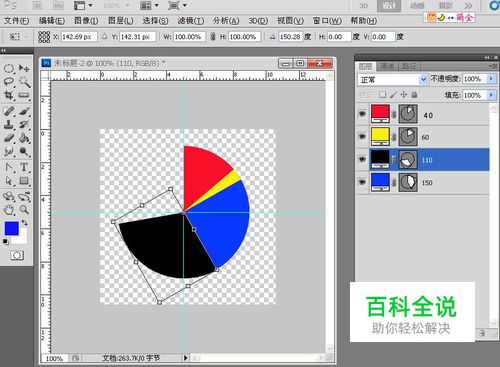Image resolution: width=500 pixels, height=367 pixels.
Task: Select the Eraser tool
Action: (9, 138)
